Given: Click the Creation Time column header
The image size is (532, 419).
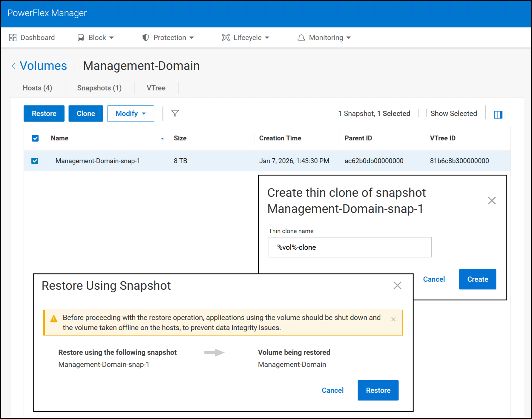Looking at the screenshot, I should point(280,138).
